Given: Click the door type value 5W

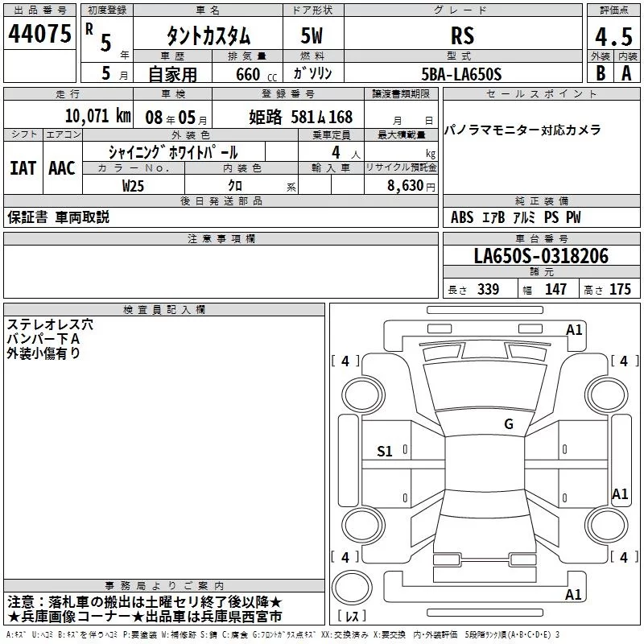Looking at the screenshot, I should [312, 35].
